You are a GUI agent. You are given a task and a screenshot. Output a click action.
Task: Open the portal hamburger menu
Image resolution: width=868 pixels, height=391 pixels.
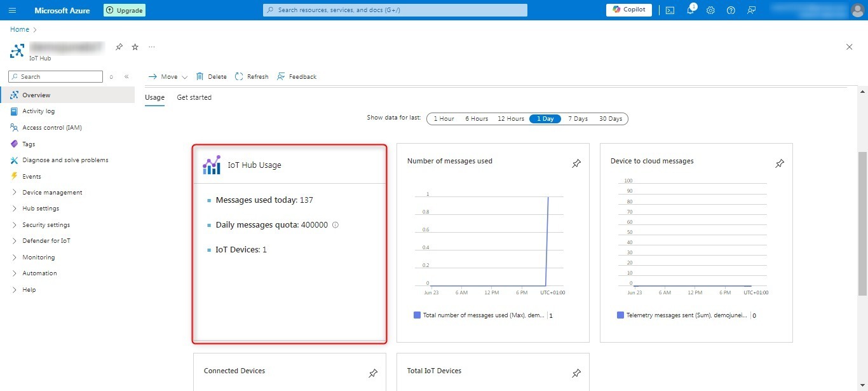pyautogui.click(x=13, y=10)
